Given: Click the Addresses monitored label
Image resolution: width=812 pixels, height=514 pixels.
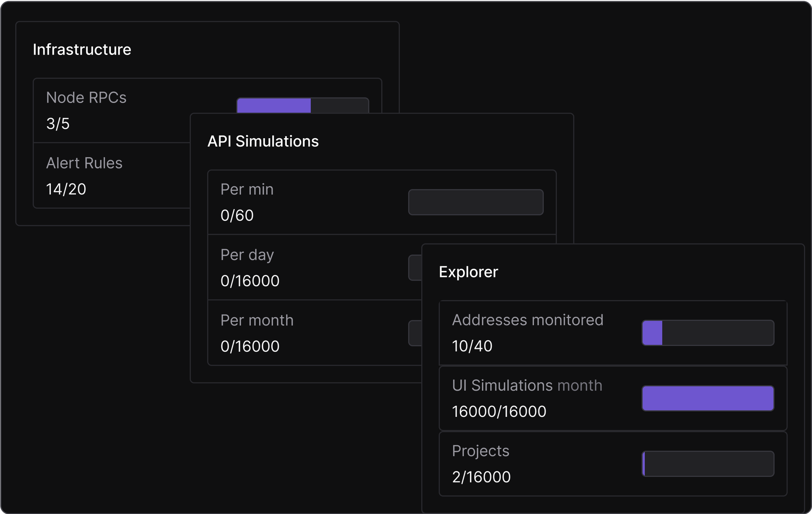Looking at the screenshot, I should tap(527, 320).
